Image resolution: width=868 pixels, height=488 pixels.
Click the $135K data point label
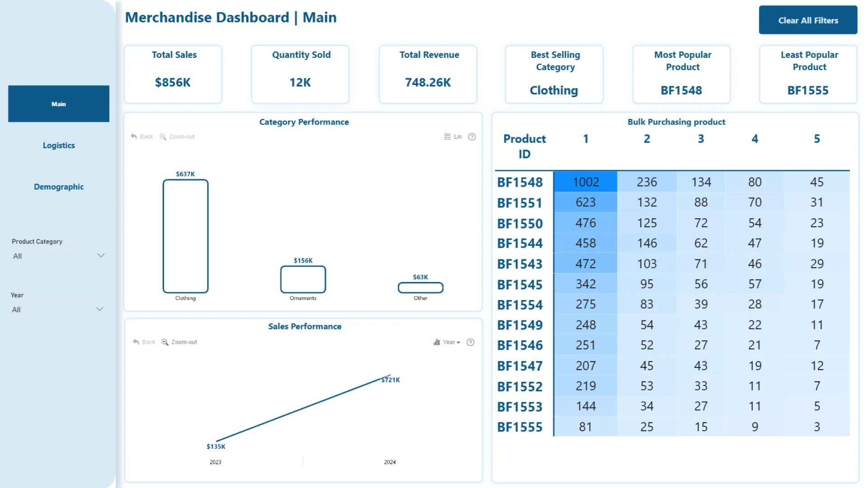pyautogui.click(x=216, y=446)
